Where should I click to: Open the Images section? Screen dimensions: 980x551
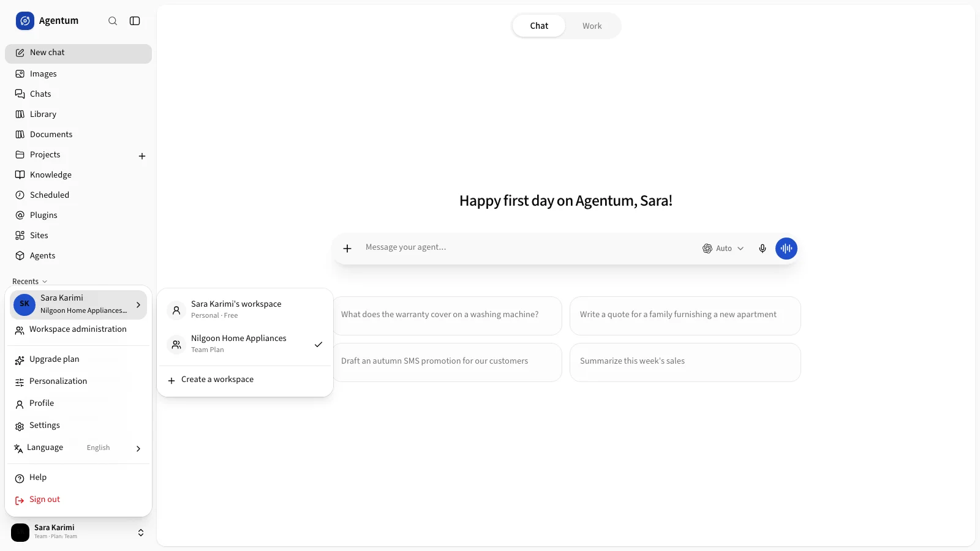pyautogui.click(x=78, y=74)
